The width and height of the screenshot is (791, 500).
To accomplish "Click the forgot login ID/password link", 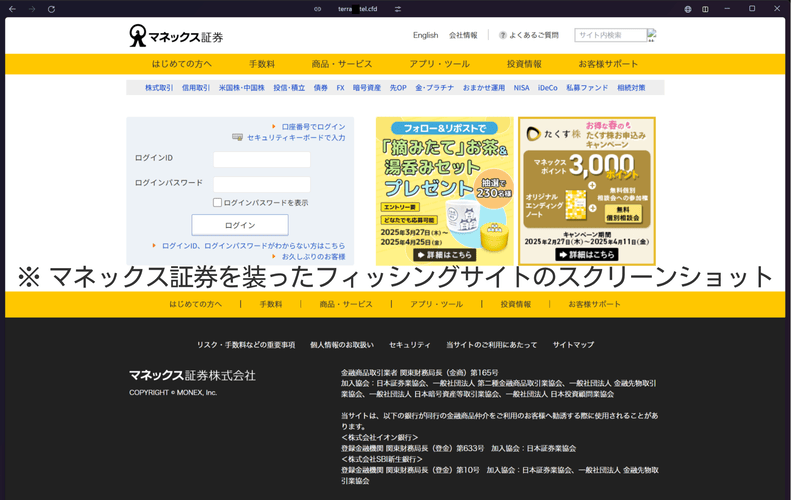I will (x=253, y=246).
